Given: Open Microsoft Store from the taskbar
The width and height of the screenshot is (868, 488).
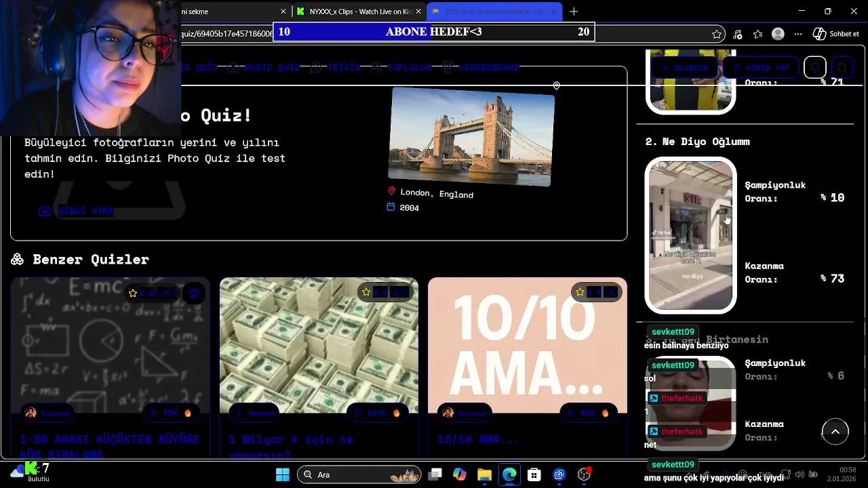Looking at the screenshot, I should pyautogui.click(x=534, y=474).
